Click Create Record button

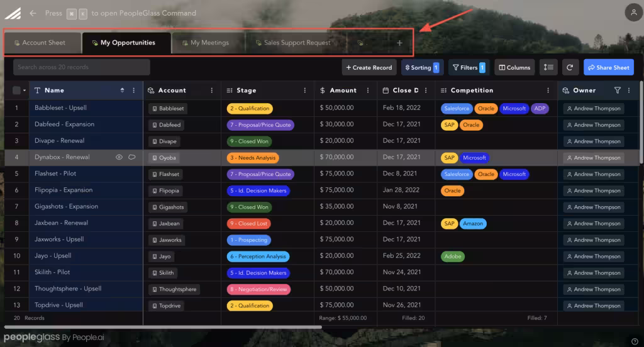pos(369,67)
